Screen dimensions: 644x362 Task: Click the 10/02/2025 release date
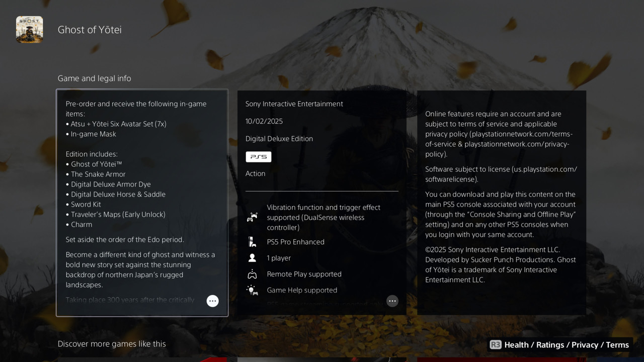click(x=264, y=121)
